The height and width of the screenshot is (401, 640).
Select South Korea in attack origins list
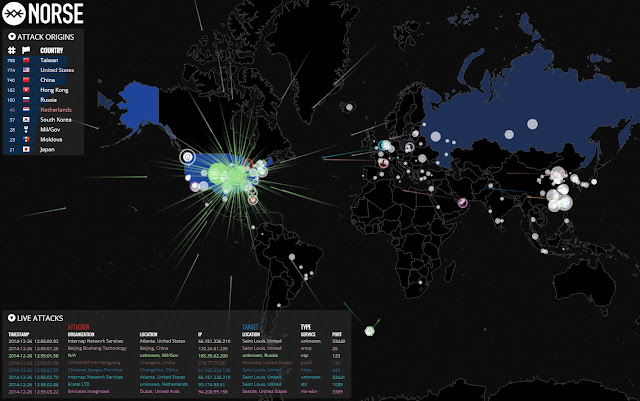coord(56,120)
